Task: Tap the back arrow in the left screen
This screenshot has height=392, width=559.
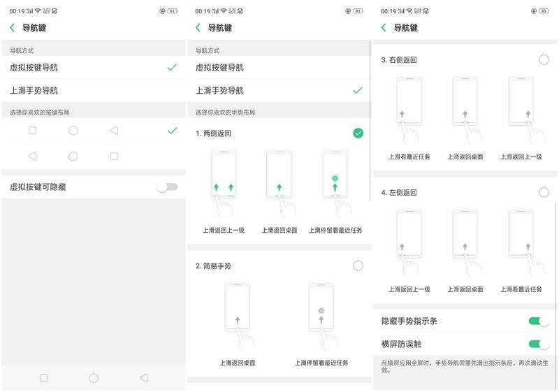Action: [x=13, y=28]
